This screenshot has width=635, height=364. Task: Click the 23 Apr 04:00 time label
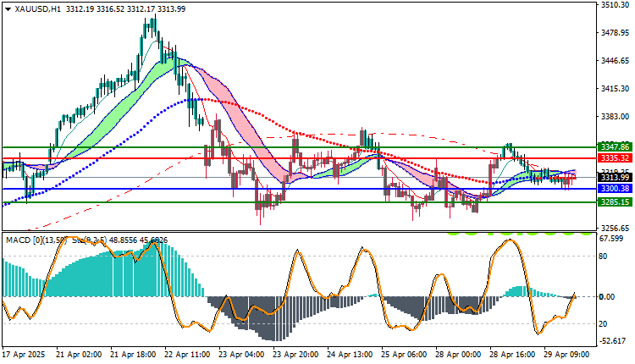click(x=242, y=355)
